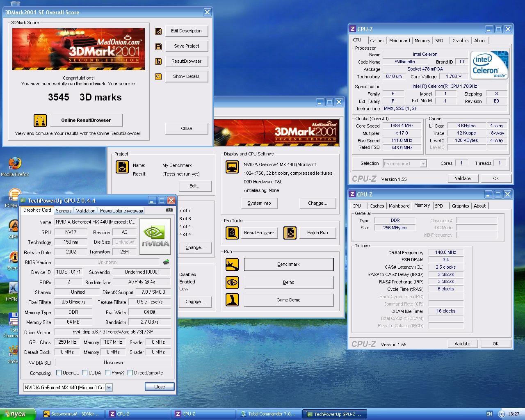
Task: Click the Save Project floppy icon
Action: 158,46
